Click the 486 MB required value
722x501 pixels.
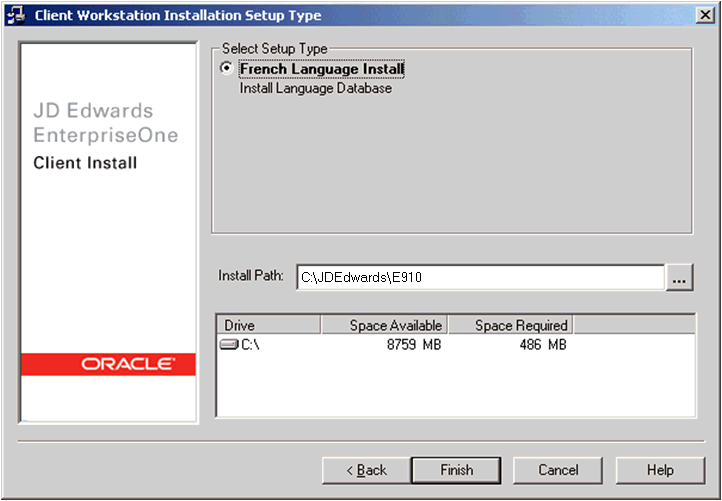coord(543,344)
